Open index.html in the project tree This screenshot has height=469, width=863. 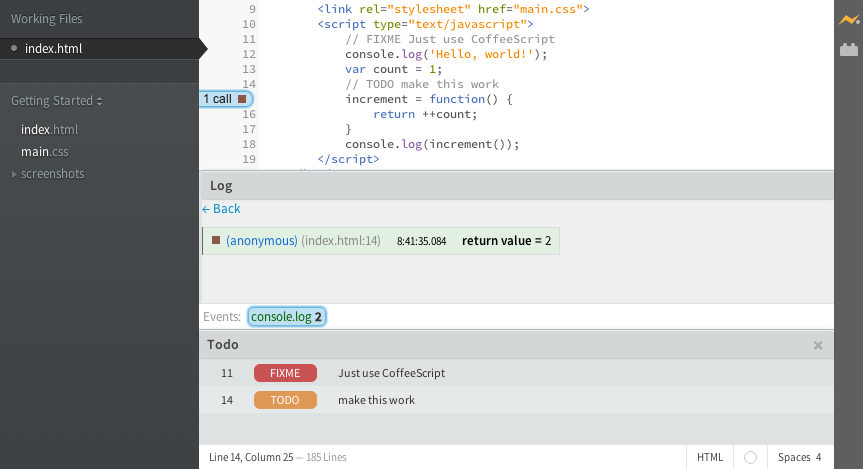tap(50, 129)
